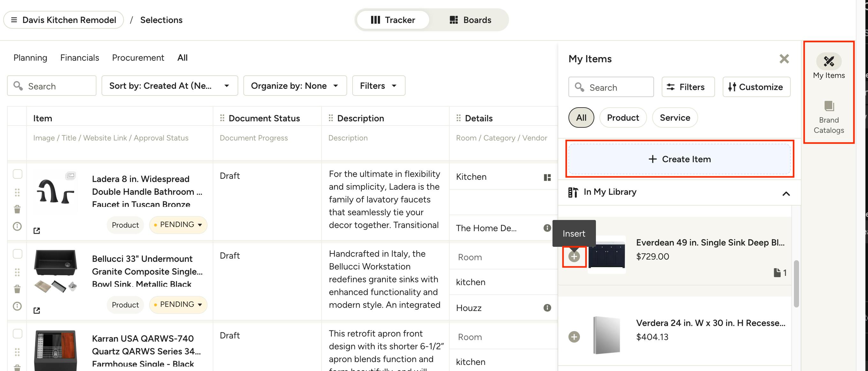The width and height of the screenshot is (868, 371).
Task: Delete the Bellucci sink row
Action: point(17,289)
